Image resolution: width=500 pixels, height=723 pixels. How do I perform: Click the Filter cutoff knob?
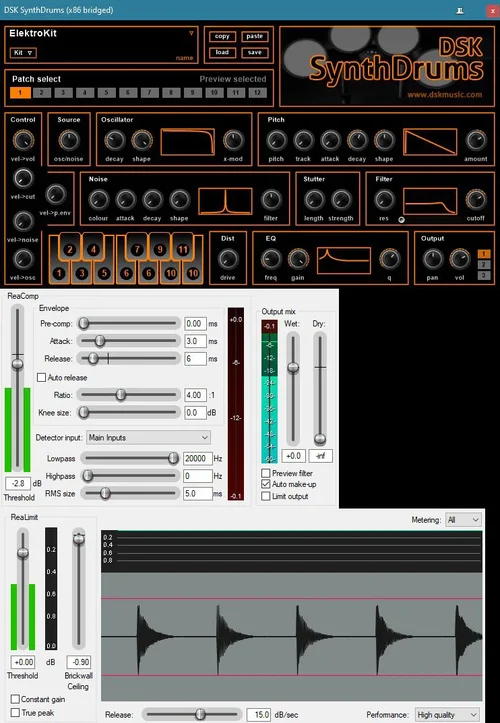[476, 200]
